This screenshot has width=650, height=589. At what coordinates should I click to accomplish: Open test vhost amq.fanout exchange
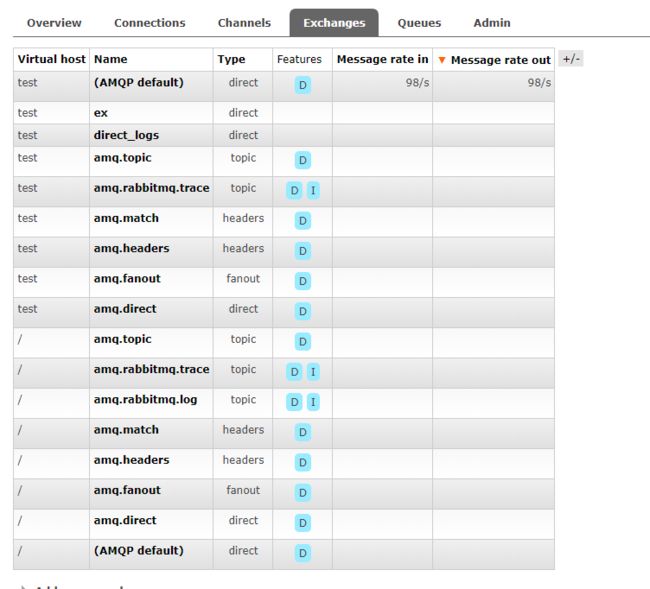pos(127,279)
